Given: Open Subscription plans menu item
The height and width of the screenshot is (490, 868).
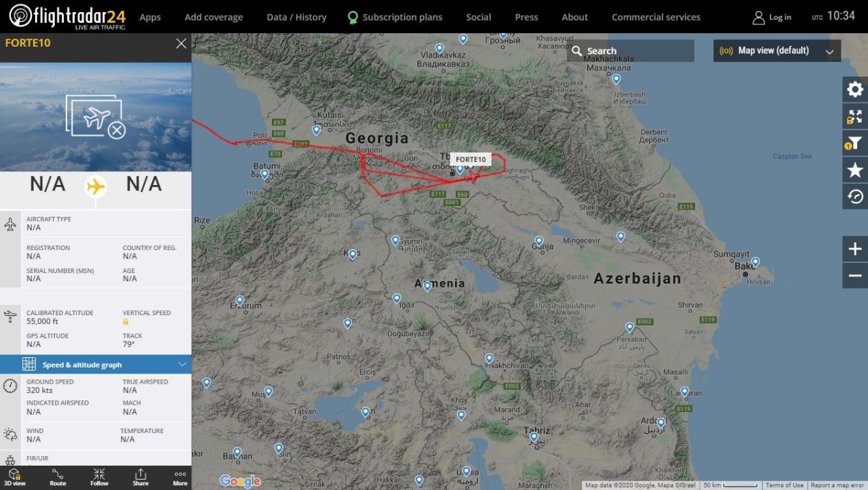Looking at the screenshot, I should [x=395, y=17].
